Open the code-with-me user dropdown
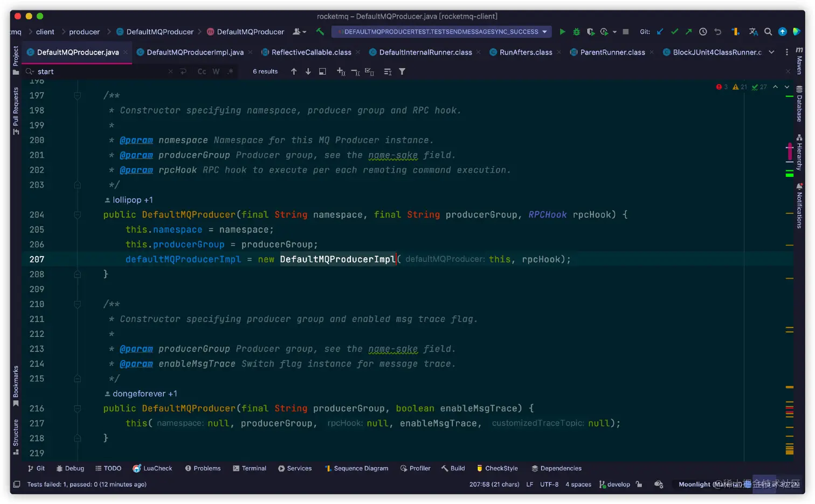This screenshot has width=815, height=504. (x=299, y=32)
